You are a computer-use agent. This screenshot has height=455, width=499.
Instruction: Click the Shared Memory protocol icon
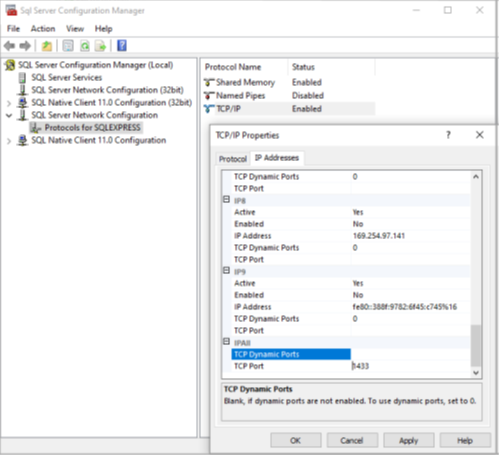click(x=209, y=82)
